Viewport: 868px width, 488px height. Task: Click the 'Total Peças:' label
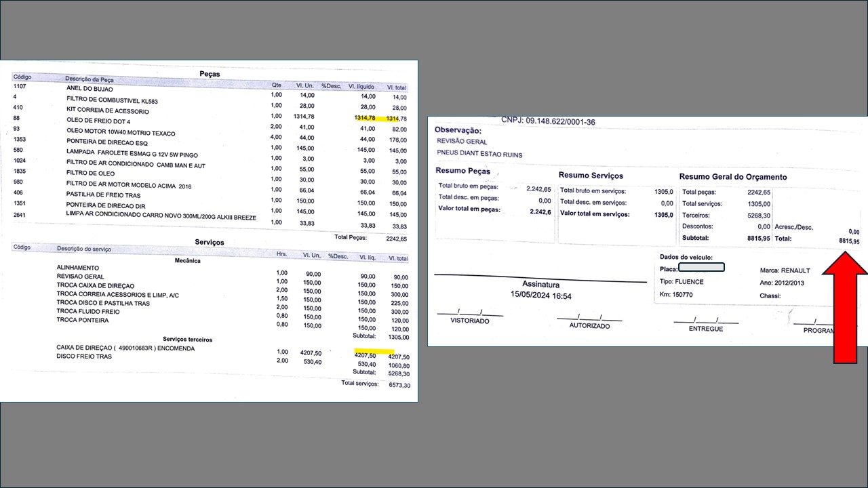point(351,237)
